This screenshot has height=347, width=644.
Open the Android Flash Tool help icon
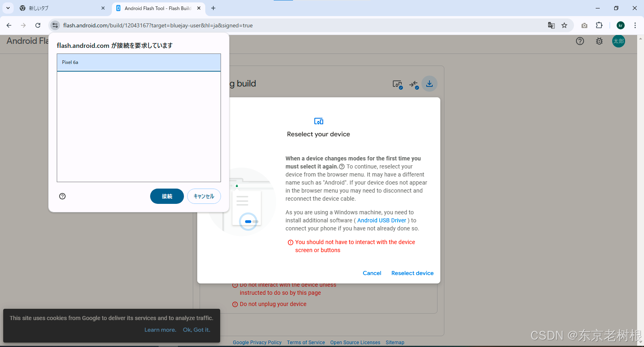click(580, 41)
